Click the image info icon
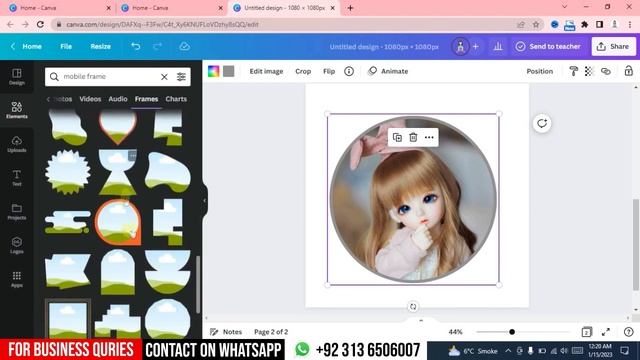The image size is (640, 360). pyautogui.click(x=349, y=71)
